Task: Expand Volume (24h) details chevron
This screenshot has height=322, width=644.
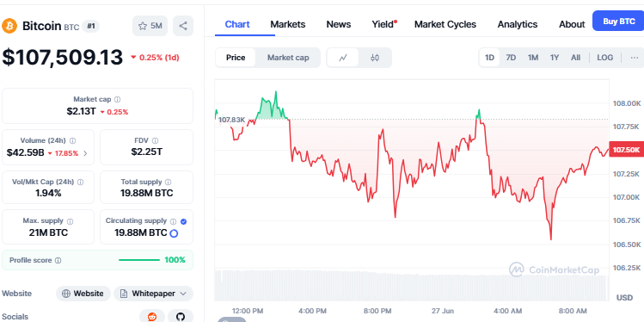Action: (x=85, y=154)
